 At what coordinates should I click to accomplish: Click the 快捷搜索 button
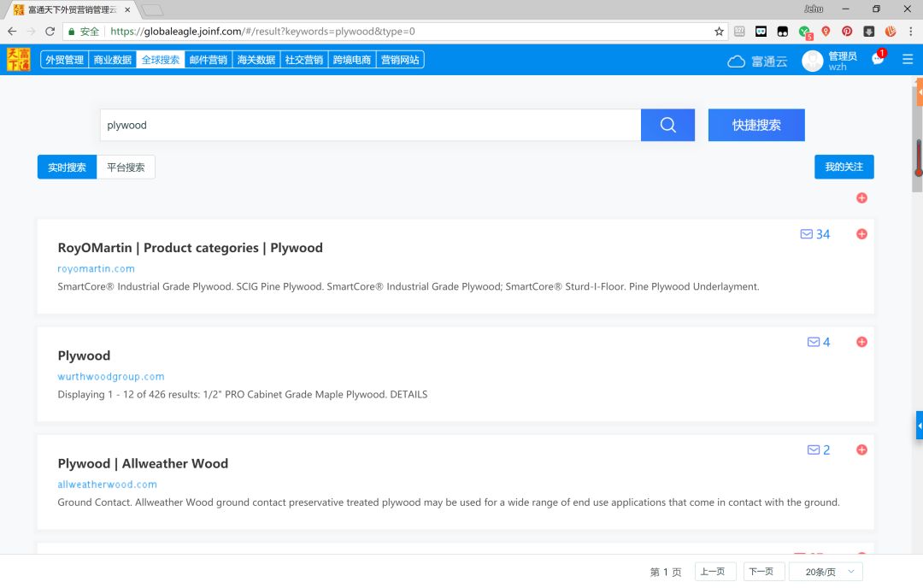(756, 125)
